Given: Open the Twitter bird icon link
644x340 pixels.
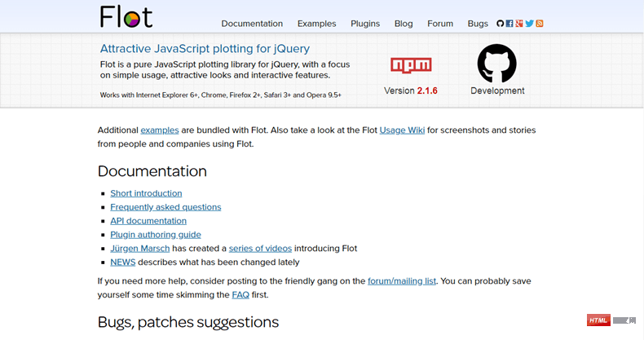Looking at the screenshot, I should click(529, 24).
